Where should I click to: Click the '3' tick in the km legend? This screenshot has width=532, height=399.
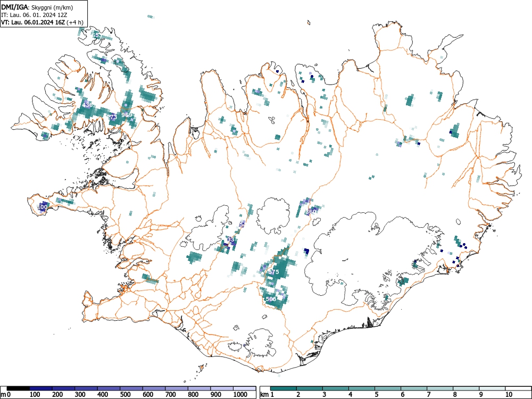(325, 395)
